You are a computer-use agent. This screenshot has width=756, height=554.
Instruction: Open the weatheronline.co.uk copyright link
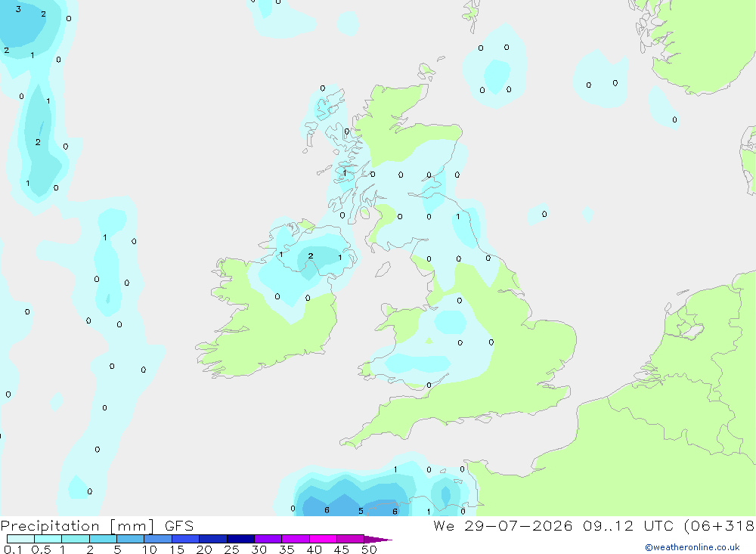(692, 547)
